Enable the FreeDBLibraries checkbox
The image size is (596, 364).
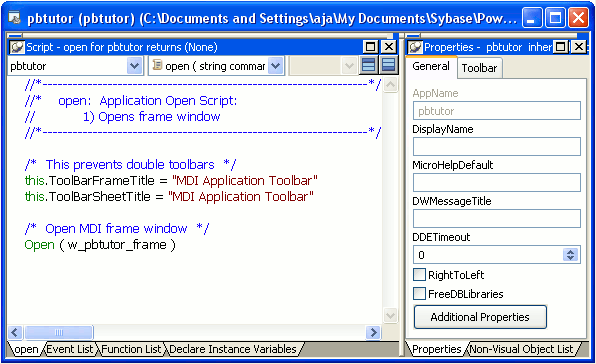(419, 293)
